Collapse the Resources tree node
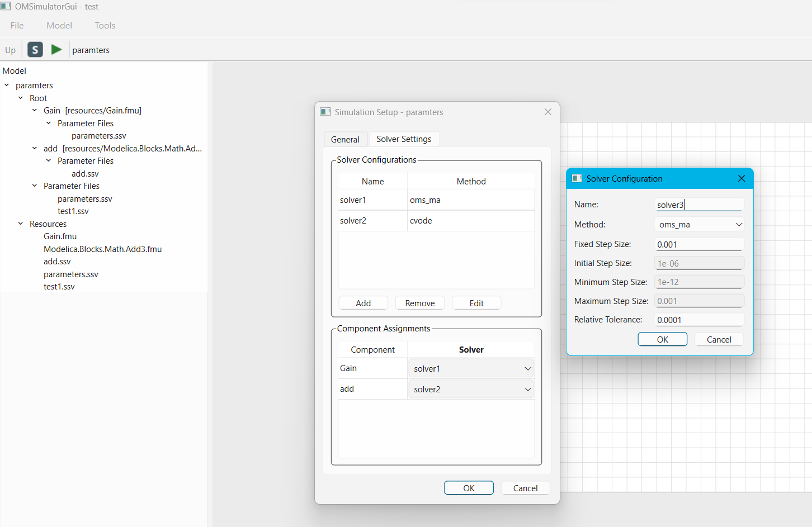Image resolution: width=812 pixels, height=527 pixels. 21,224
